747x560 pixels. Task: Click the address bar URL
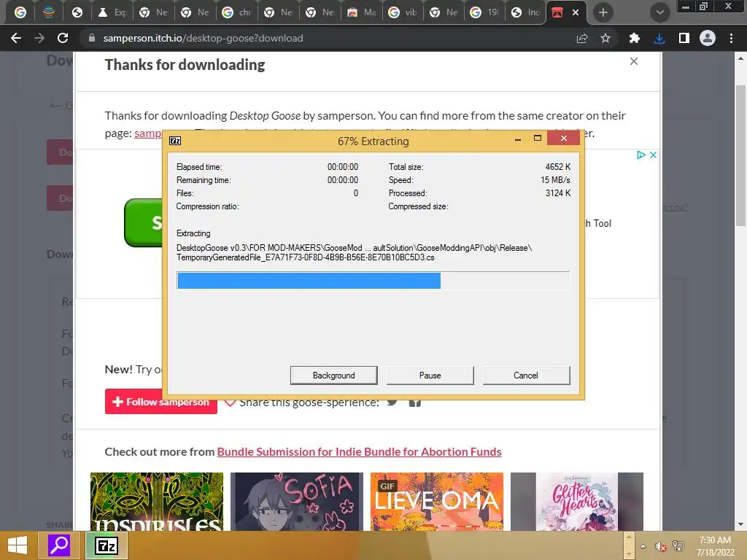tap(203, 38)
